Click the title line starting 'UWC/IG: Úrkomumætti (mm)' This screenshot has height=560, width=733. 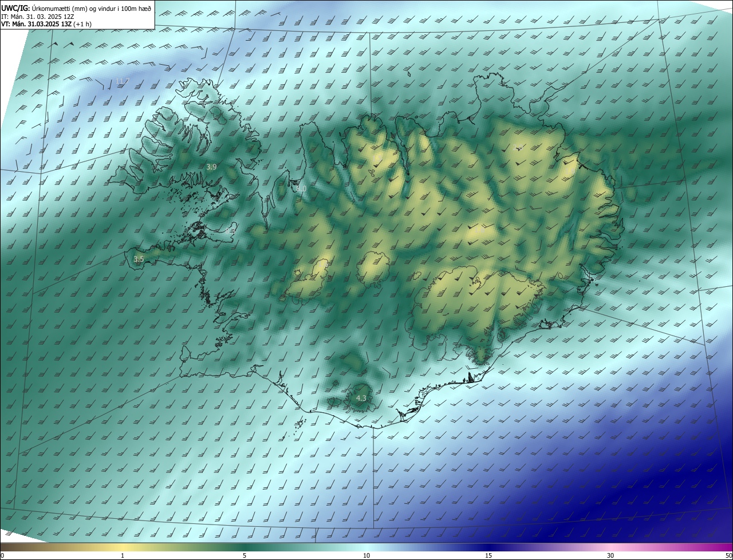tap(76, 7)
